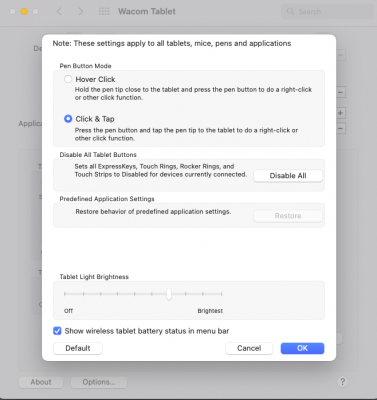Open the Show All preferences grid icon
Viewport: 377px width, 400px height.
tap(104, 12)
